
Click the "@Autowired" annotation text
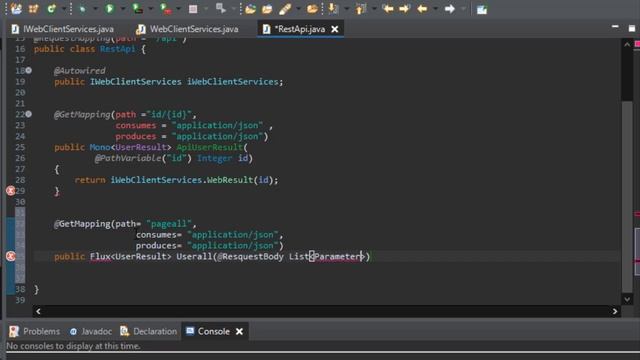[x=80, y=71]
